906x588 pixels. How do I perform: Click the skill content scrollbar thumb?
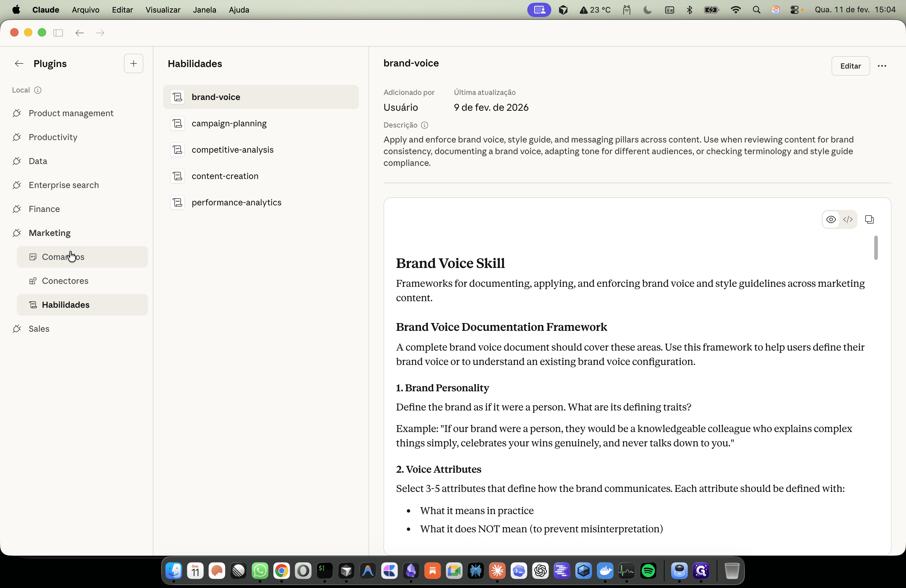[876, 248]
